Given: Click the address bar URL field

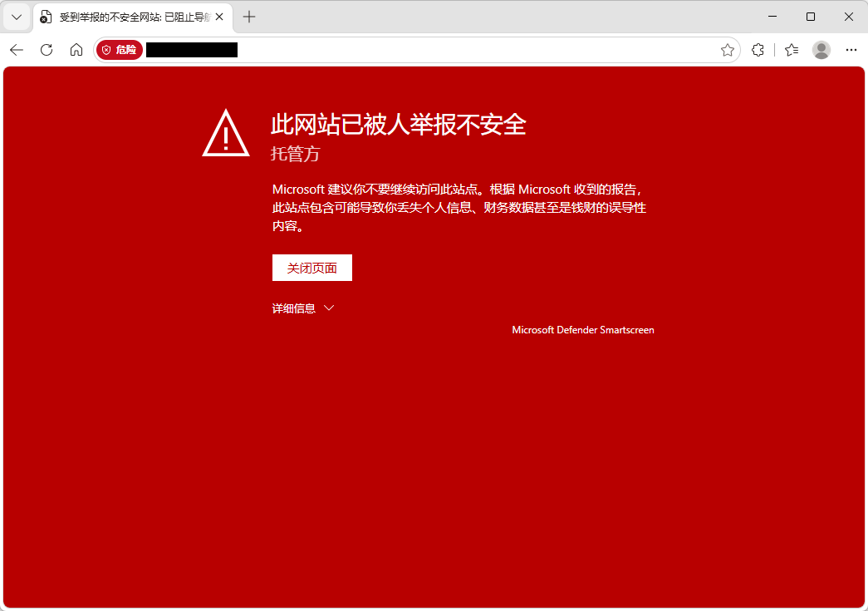Looking at the screenshot, I should [417, 50].
